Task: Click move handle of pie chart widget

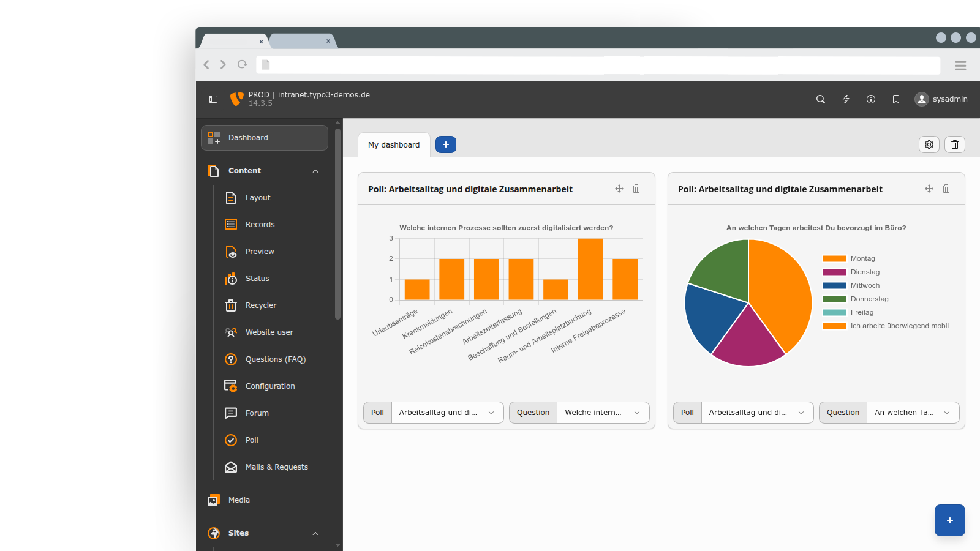Action: click(x=929, y=189)
